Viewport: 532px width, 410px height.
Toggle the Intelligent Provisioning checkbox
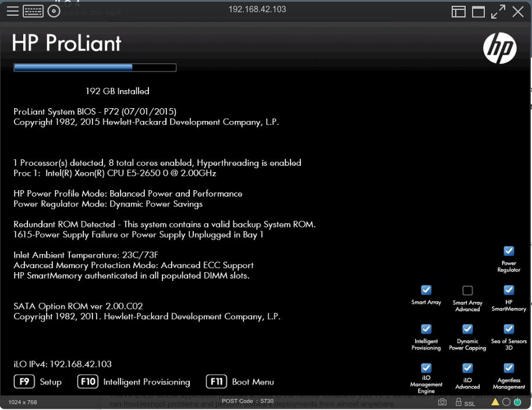tap(426, 329)
